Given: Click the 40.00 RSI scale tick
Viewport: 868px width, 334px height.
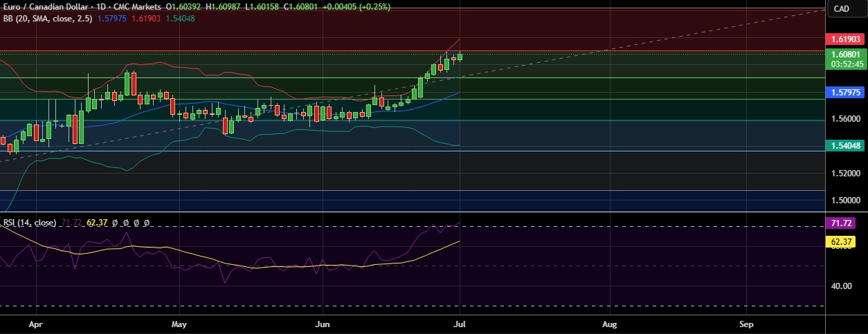Looking at the screenshot, I should pos(842,286).
